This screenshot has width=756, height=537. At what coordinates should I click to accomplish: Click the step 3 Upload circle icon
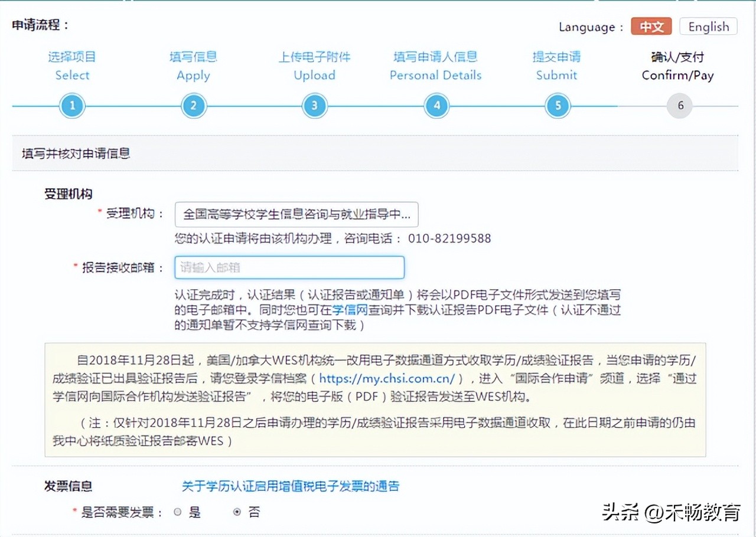[315, 106]
